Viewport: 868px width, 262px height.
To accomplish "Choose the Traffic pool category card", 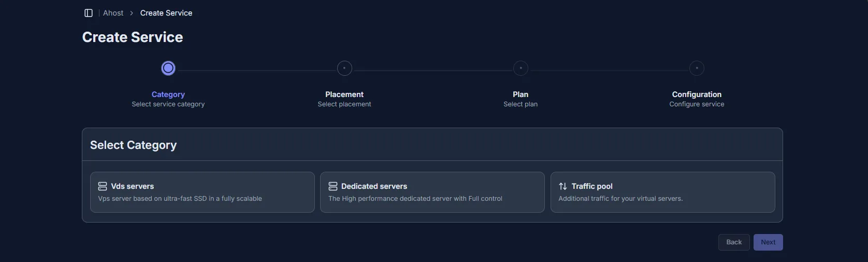I will 662,192.
